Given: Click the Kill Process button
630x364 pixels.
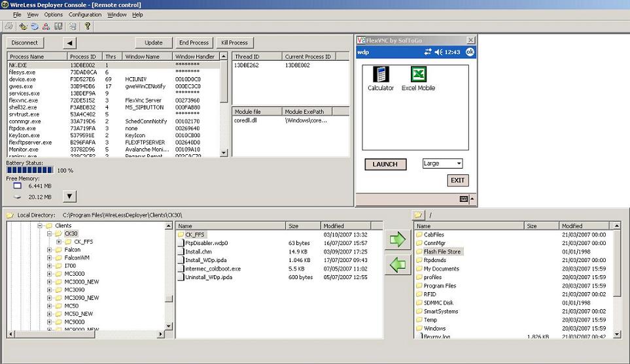Looking at the screenshot, I should (x=234, y=42).
